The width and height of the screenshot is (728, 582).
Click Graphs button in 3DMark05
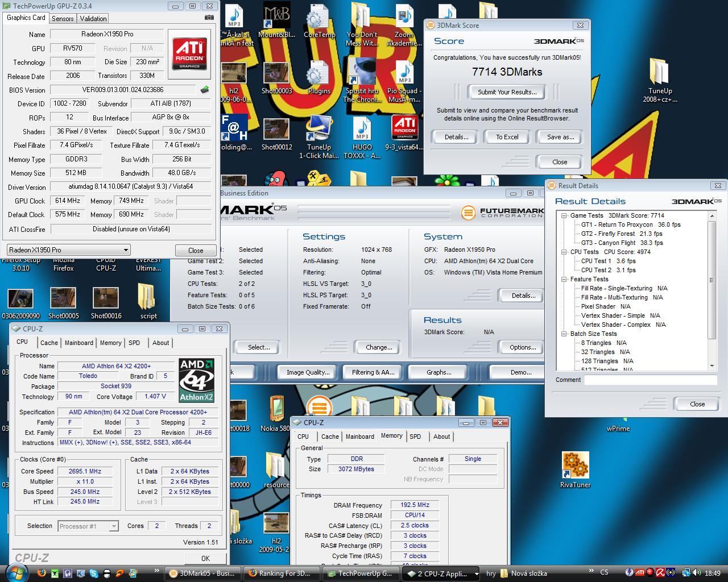439,372
